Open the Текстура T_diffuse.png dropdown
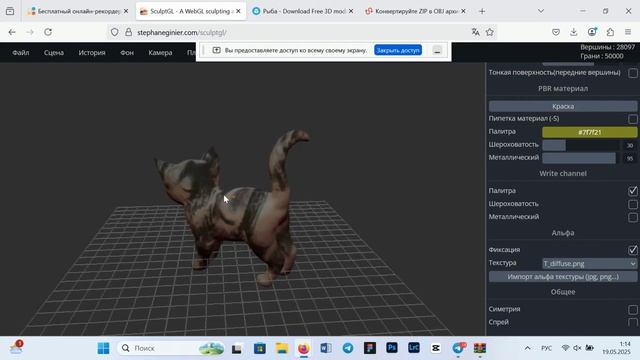Screen dimensions: 640x360 tap(589, 264)
